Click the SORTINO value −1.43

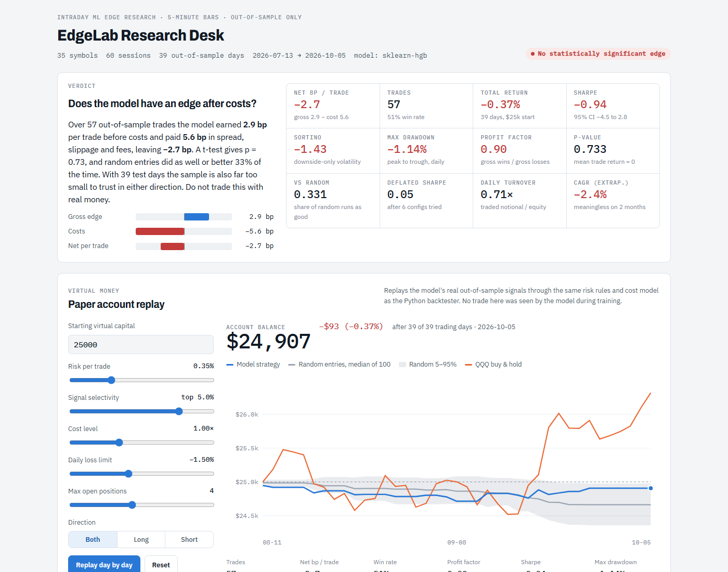310,149
